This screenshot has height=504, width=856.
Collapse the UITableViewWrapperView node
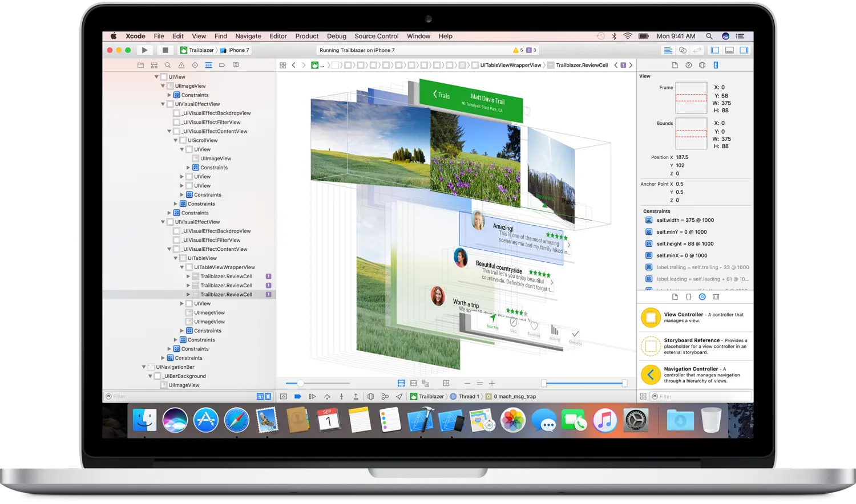pyautogui.click(x=182, y=267)
